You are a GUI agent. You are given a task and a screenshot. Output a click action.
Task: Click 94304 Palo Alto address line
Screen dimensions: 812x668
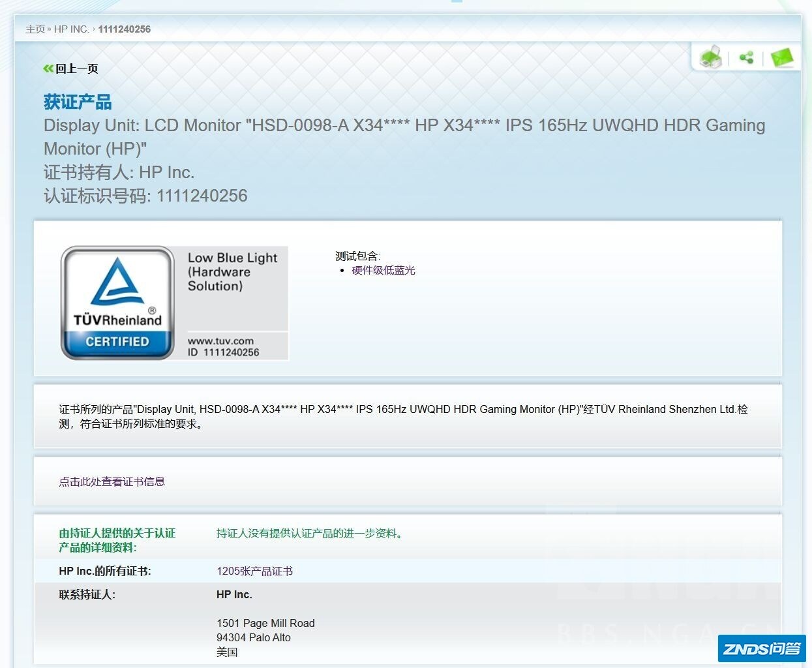pos(254,637)
